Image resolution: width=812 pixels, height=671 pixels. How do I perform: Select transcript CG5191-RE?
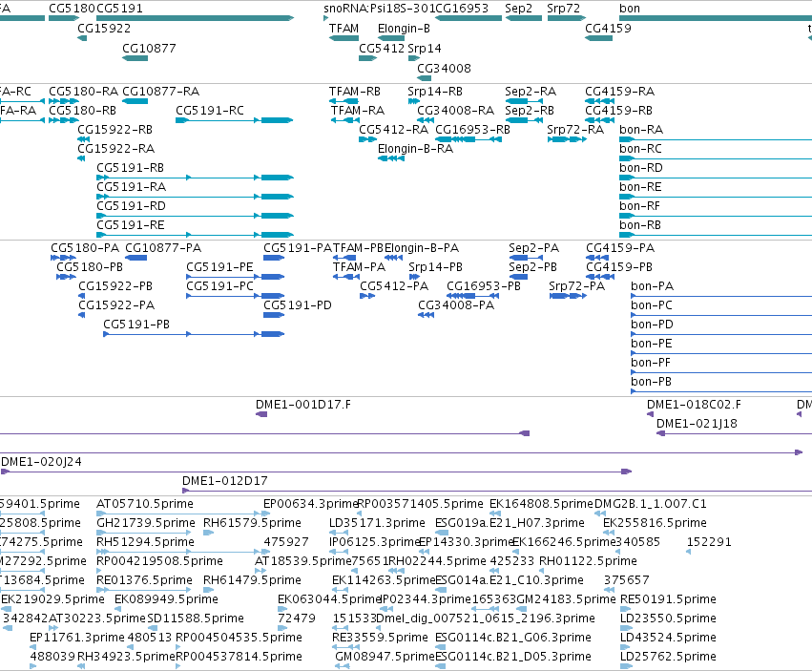point(196,235)
